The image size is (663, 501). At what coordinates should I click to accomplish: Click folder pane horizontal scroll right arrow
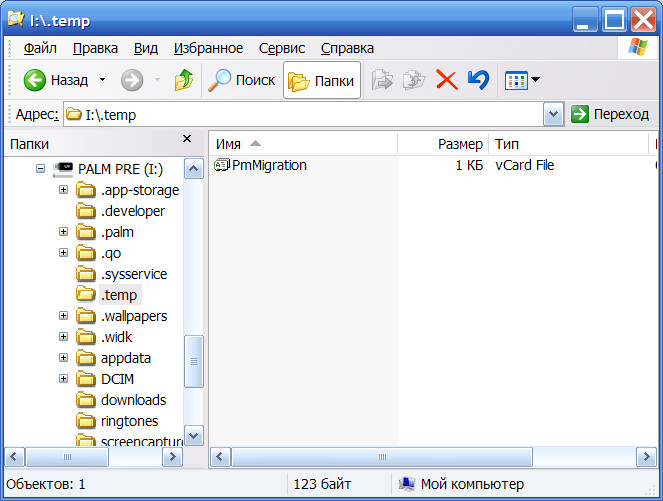[x=173, y=457]
